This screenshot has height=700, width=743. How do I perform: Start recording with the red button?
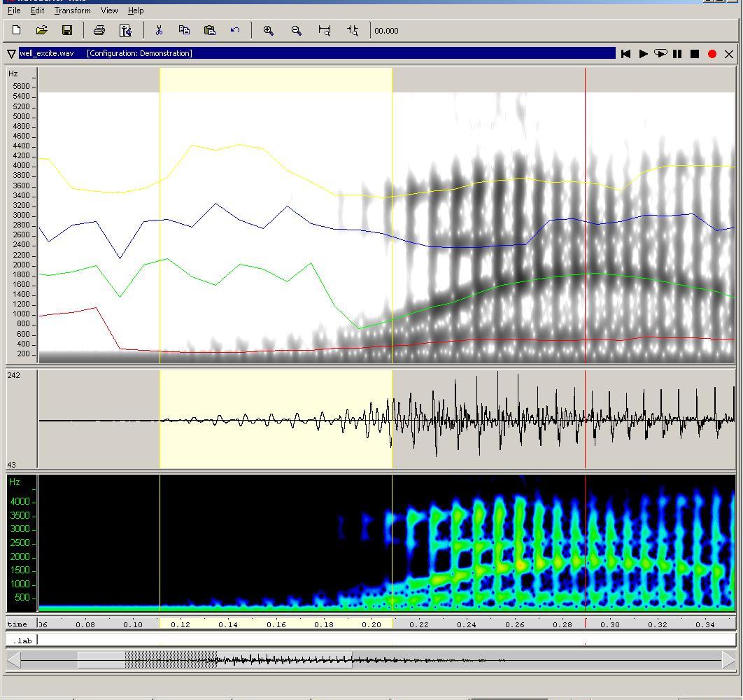[x=712, y=53]
